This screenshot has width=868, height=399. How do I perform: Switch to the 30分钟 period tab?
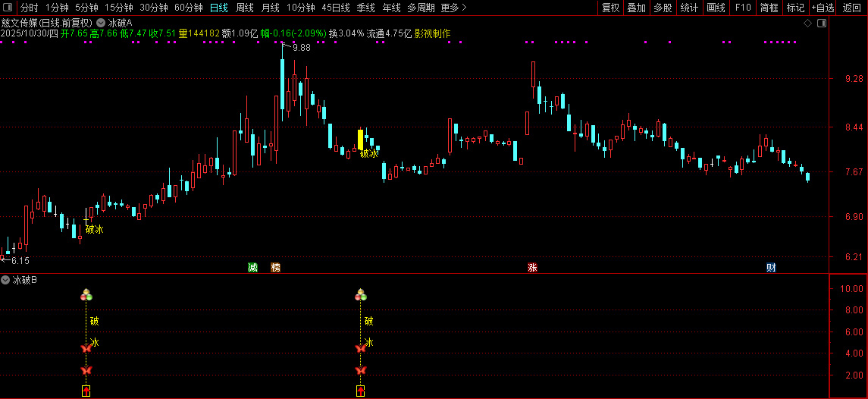(153, 8)
